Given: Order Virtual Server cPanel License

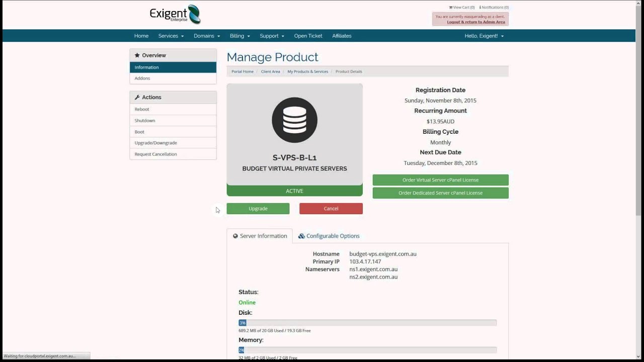Looking at the screenshot, I should 440,180.
